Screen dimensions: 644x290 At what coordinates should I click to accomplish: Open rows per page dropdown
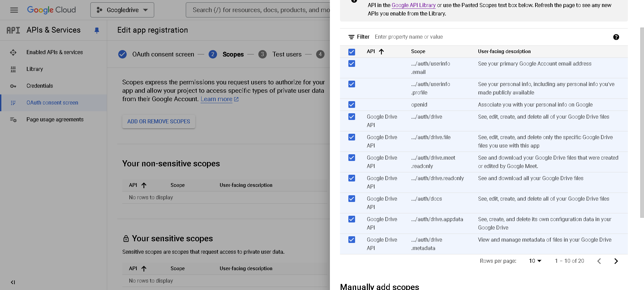(535, 261)
